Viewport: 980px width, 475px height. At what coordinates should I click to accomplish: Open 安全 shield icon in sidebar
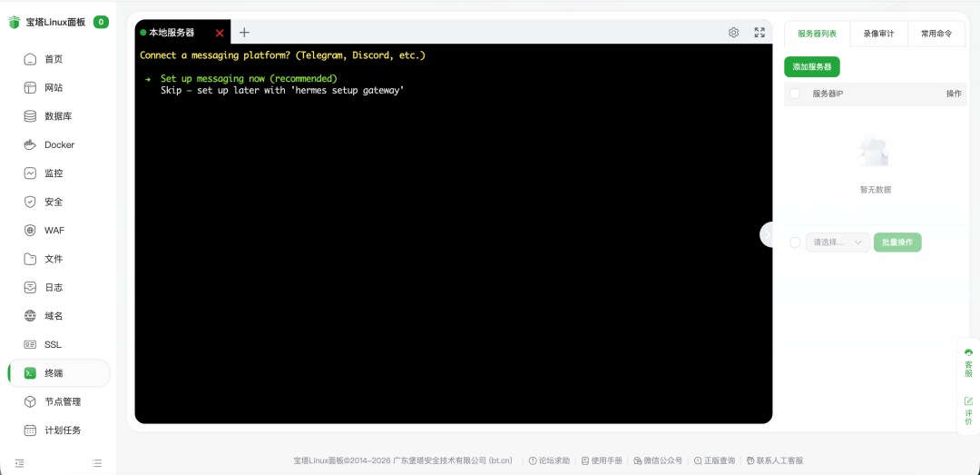coord(30,203)
